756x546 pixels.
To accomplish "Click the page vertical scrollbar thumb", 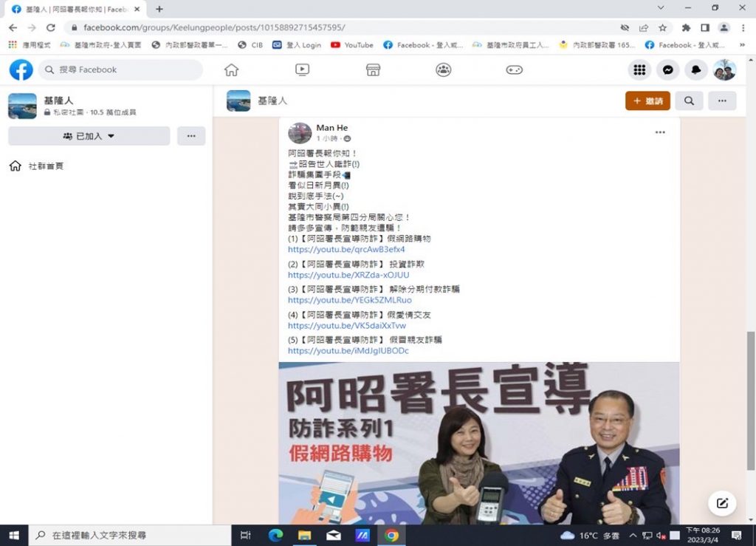I will (751, 399).
